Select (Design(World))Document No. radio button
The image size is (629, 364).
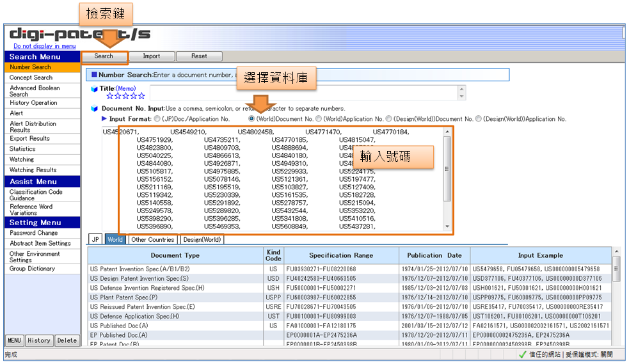click(x=388, y=119)
